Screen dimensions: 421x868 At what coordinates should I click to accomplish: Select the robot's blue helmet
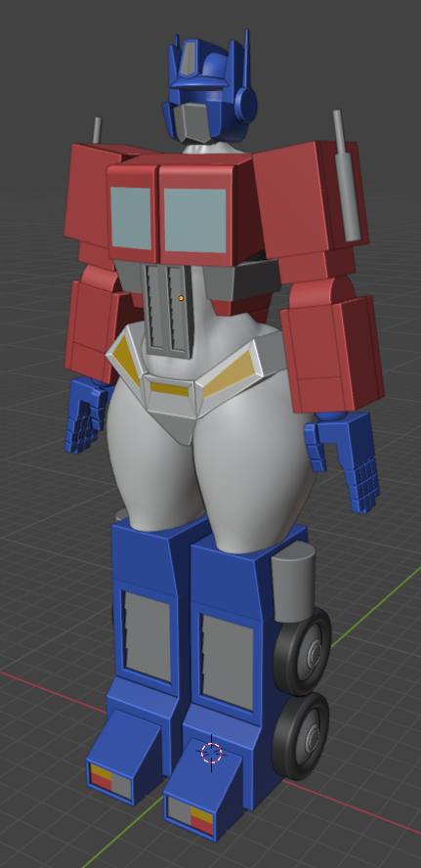211,87
